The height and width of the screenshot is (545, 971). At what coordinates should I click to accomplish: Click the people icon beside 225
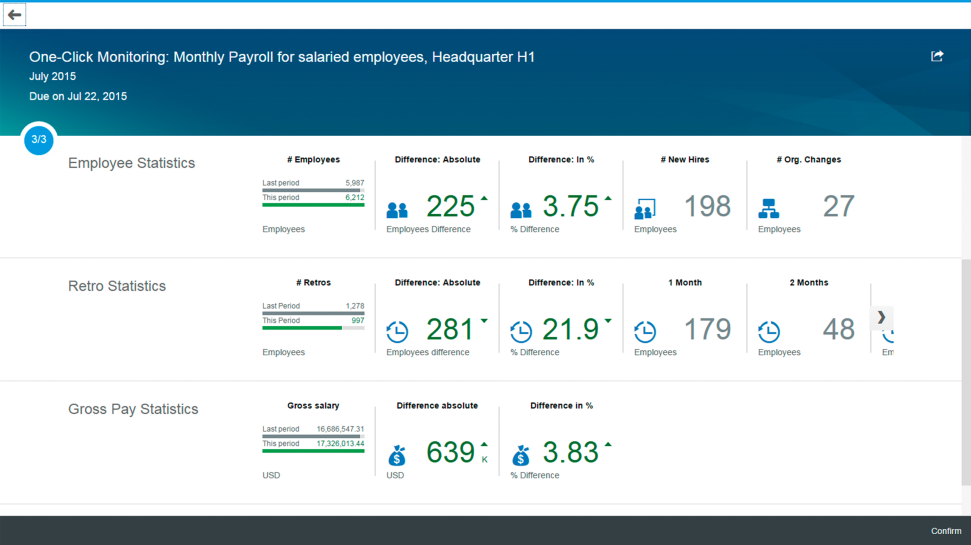(x=397, y=210)
